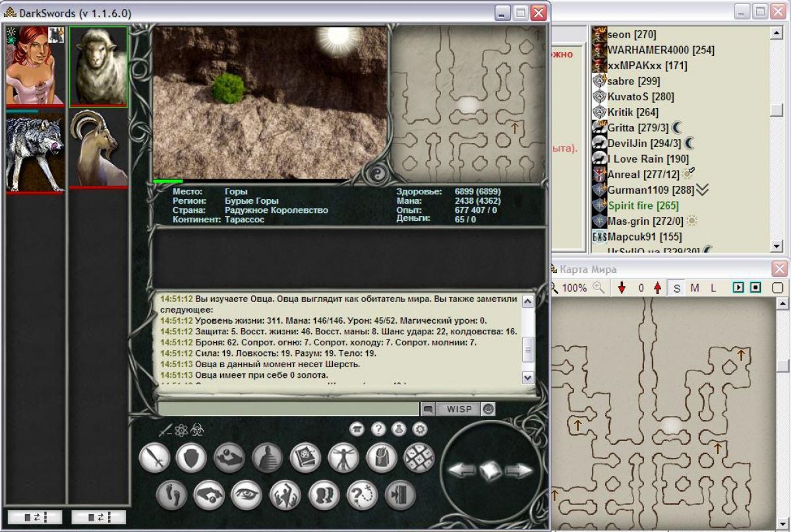The width and height of the screenshot is (791, 532).
Task: Select player I Love Rain [190]
Action: coord(648,159)
